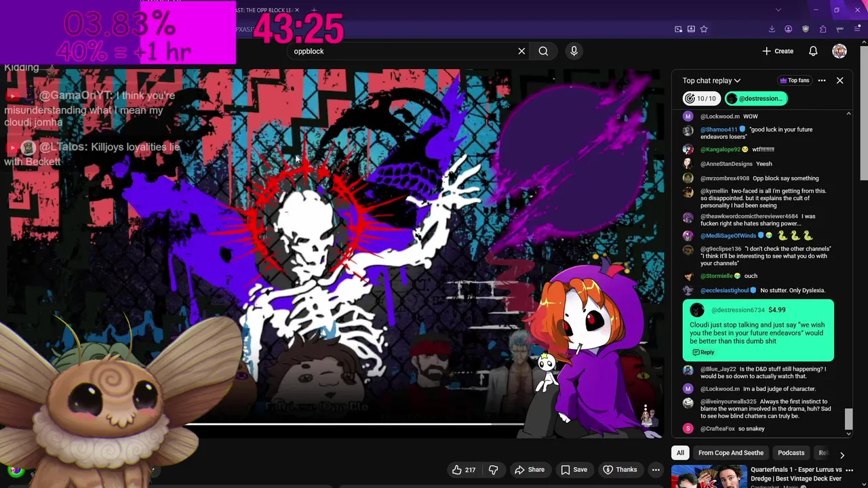Click the crown-shaped toolbar extension icon
This screenshot has width=868, height=488.
(840, 29)
